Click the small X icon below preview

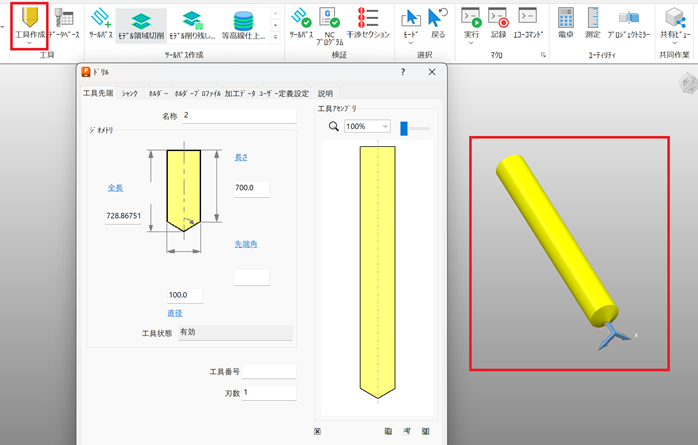coord(317,431)
